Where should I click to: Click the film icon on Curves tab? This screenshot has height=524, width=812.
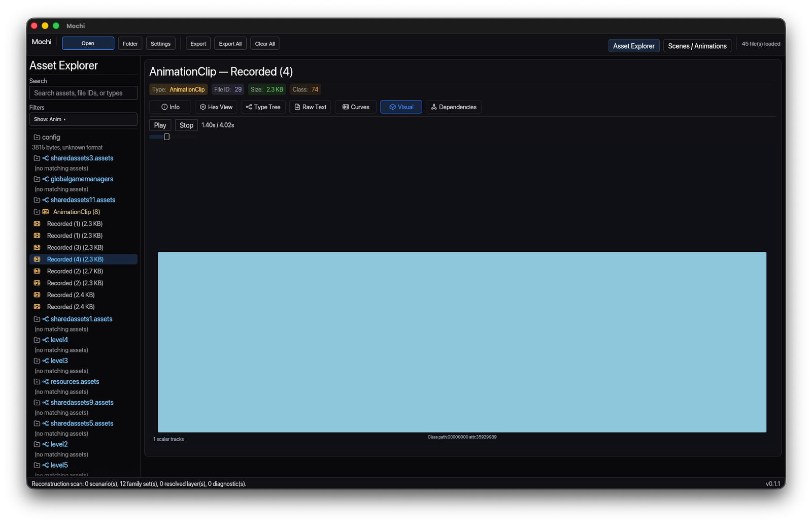point(346,107)
